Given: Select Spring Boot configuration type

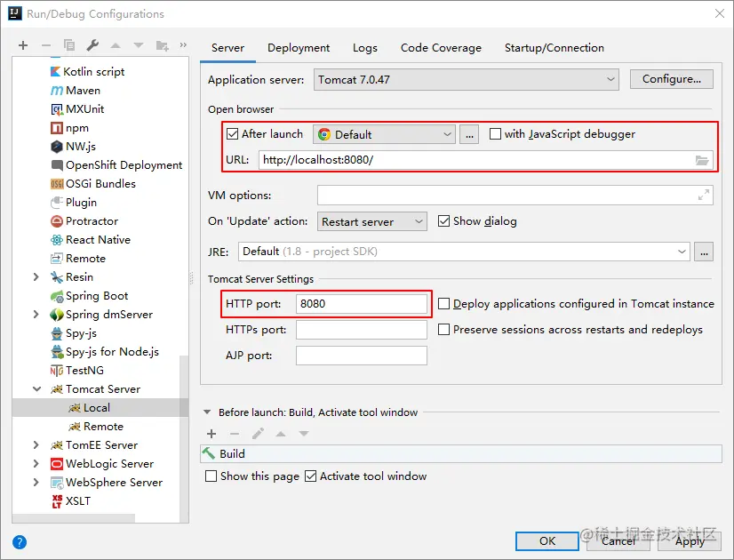Looking at the screenshot, I should [x=90, y=296].
